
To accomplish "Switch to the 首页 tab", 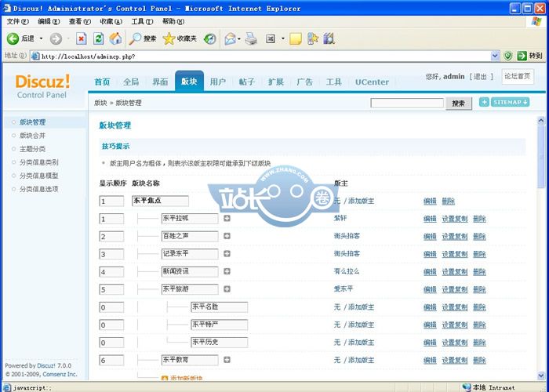I will point(102,82).
